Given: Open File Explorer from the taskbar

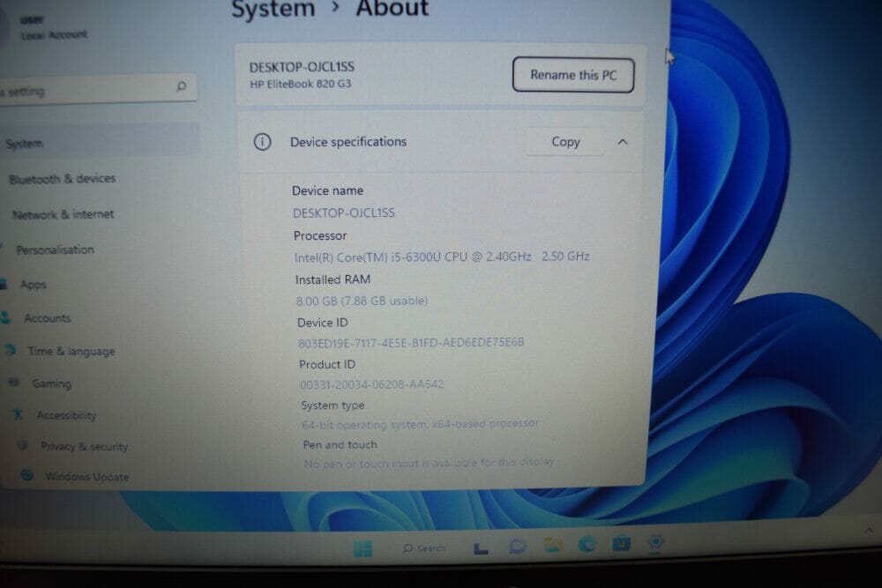Looking at the screenshot, I should click(x=553, y=545).
